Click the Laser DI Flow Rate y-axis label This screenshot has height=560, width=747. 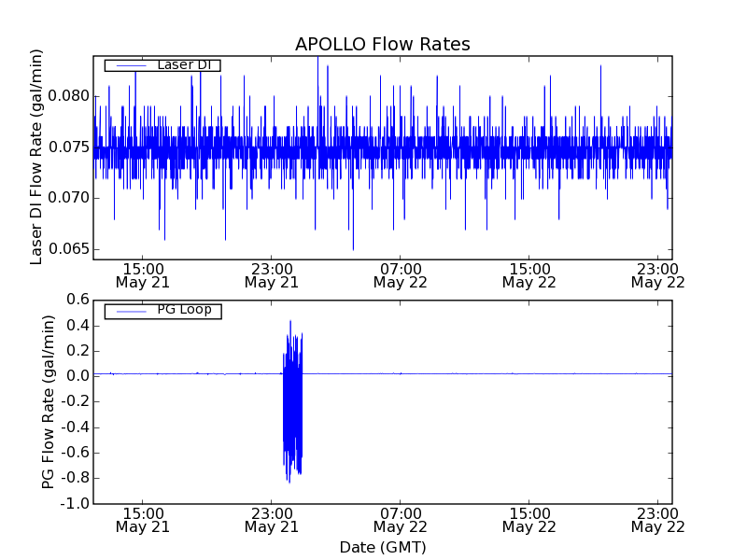[37, 156]
